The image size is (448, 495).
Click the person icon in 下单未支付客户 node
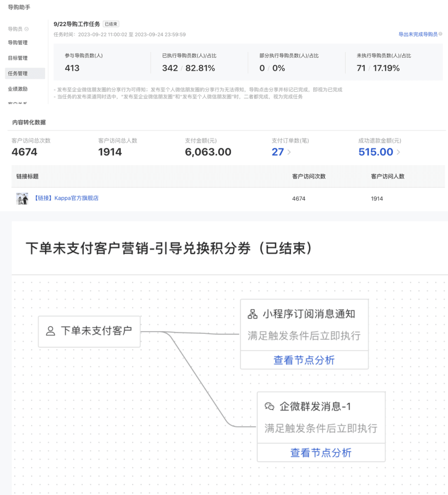(50, 331)
